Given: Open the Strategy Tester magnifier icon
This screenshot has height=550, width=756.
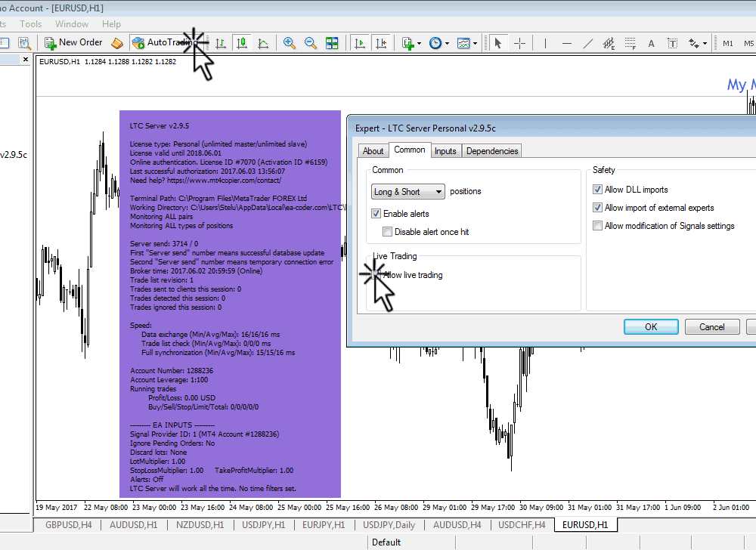Looking at the screenshot, I should 24,43.
